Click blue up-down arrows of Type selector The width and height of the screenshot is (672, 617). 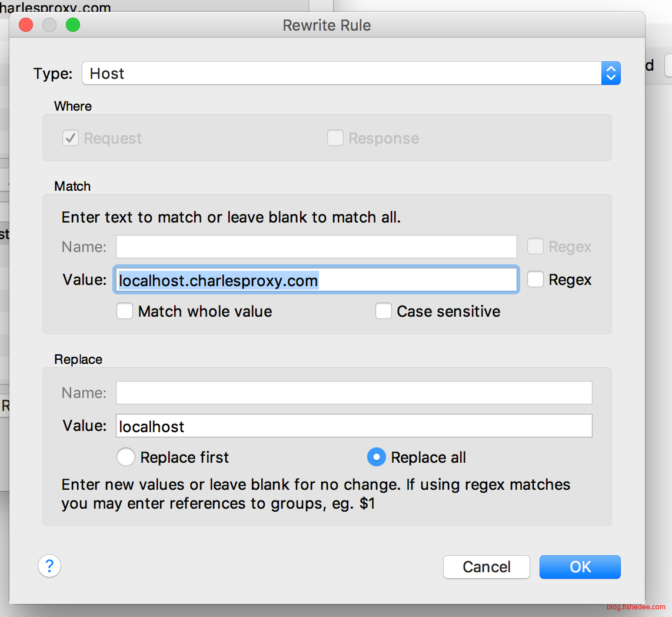[611, 74]
